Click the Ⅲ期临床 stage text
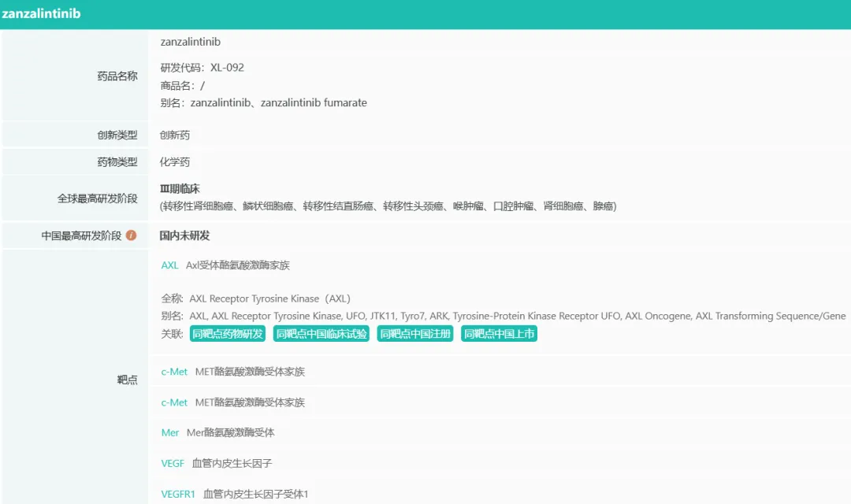Screen dimensions: 851x504 click(180, 189)
